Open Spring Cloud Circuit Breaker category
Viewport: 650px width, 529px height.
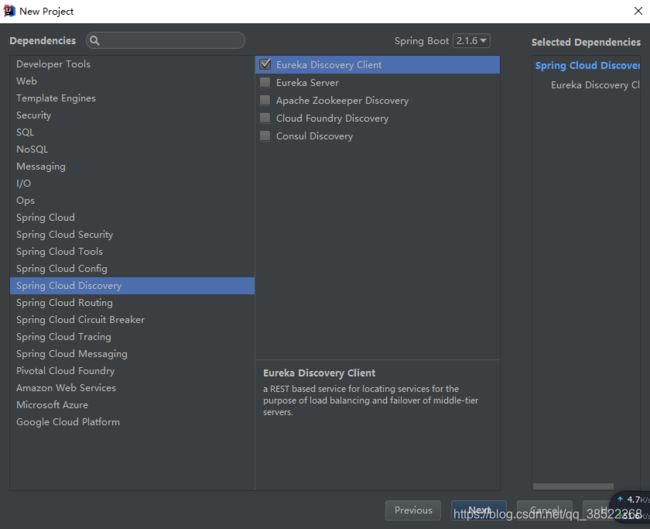[132, 320]
